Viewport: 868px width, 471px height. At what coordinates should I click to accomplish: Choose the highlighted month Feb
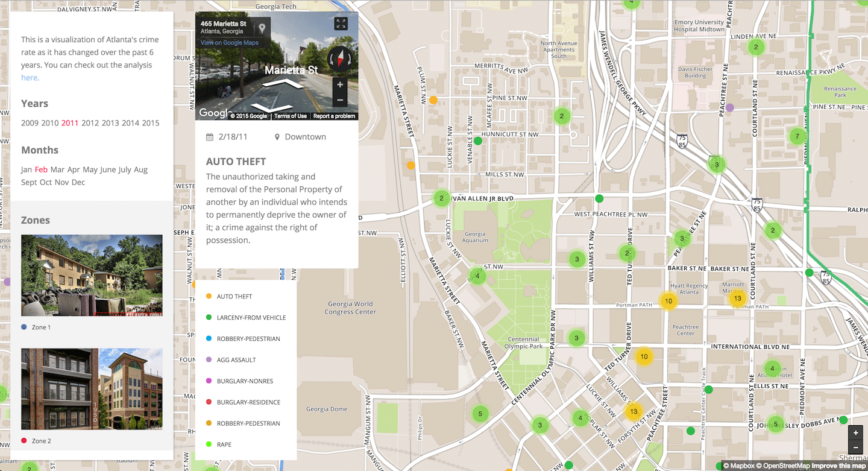41,169
